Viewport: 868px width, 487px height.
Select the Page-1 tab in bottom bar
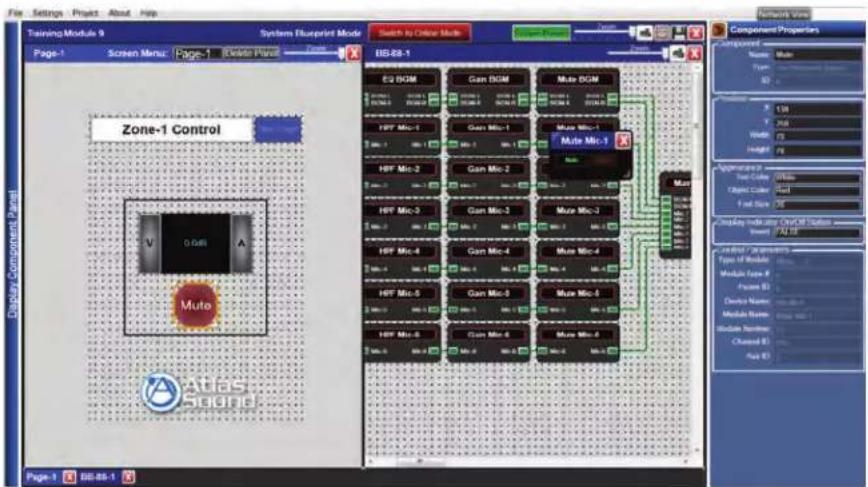42,477
